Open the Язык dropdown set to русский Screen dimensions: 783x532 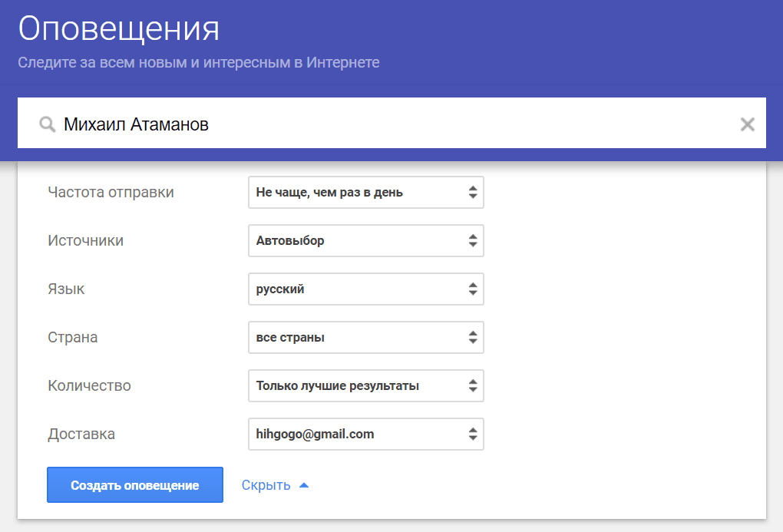coord(366,289)
